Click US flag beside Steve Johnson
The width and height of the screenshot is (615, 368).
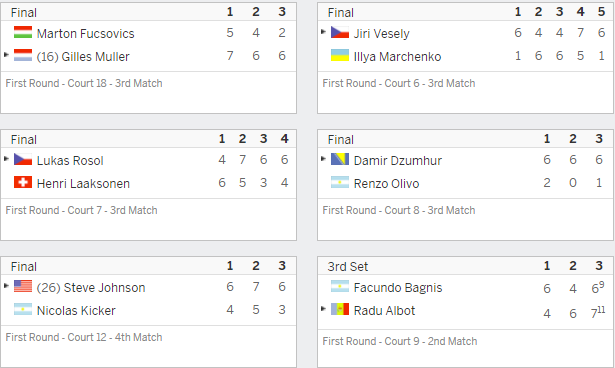[x=23, y=286]
